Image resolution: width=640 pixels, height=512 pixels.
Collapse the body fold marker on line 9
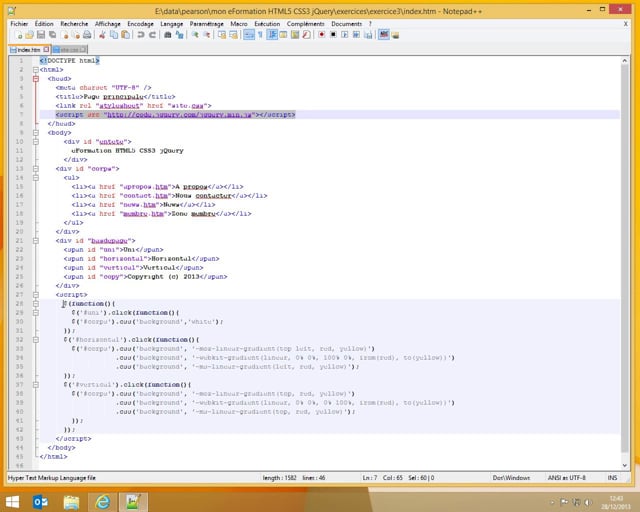point(36,133)
